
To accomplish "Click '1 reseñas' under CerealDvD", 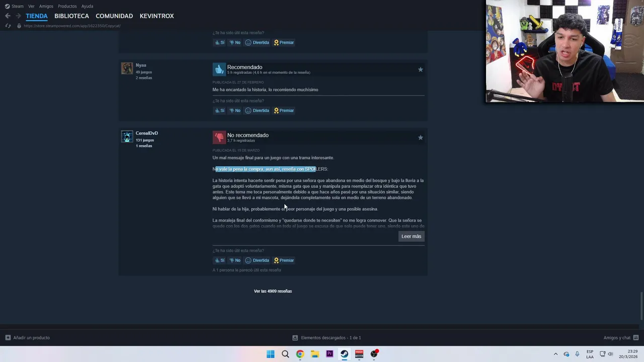I will [143, 146].
